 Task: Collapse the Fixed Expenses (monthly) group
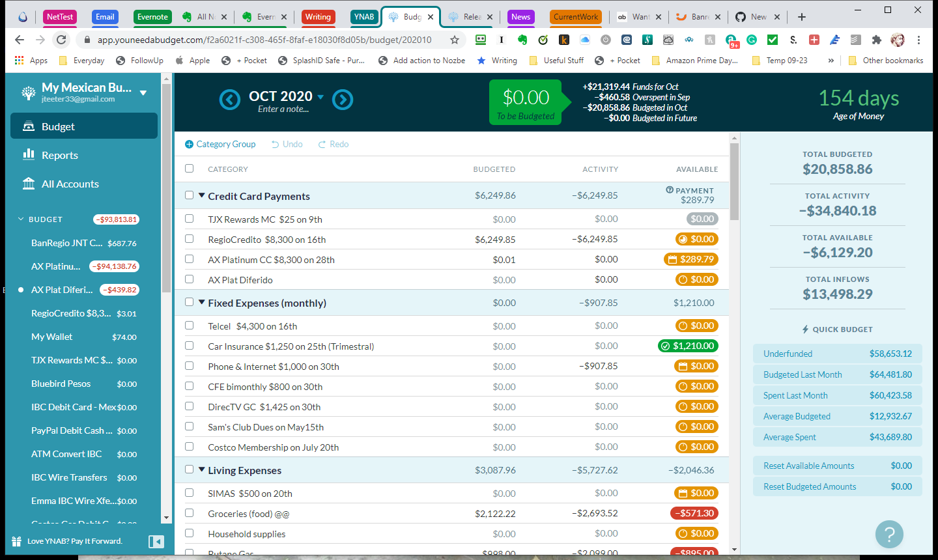[202, 303]
